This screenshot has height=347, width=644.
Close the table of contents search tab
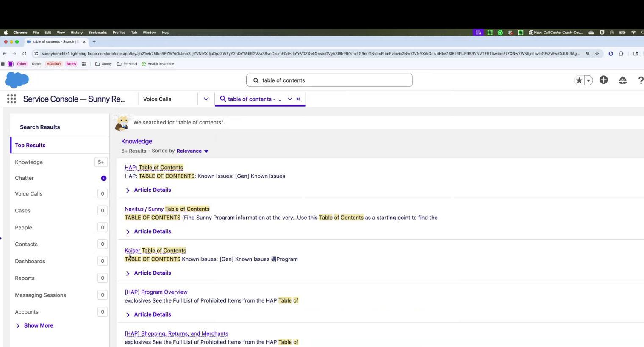pos(298,99)
